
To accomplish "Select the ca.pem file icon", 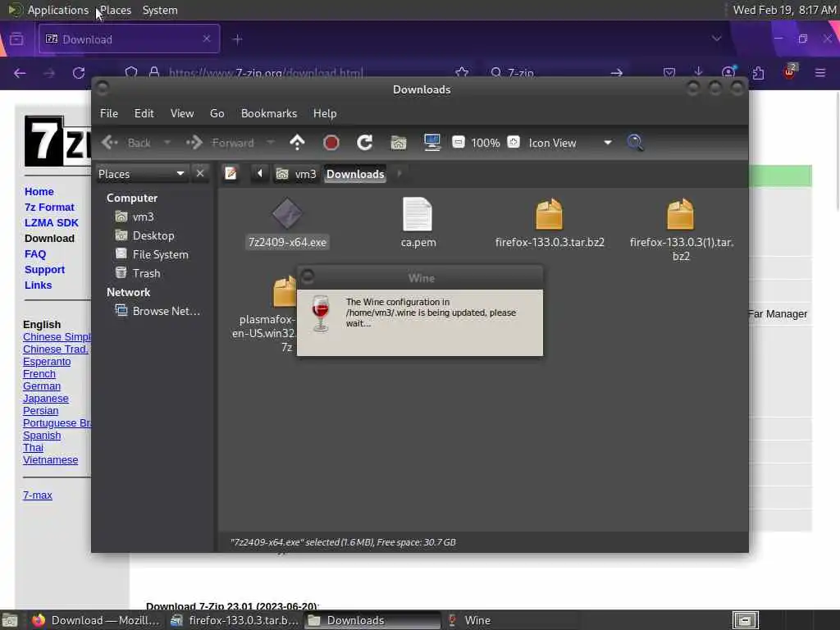I will pos(418,214).
